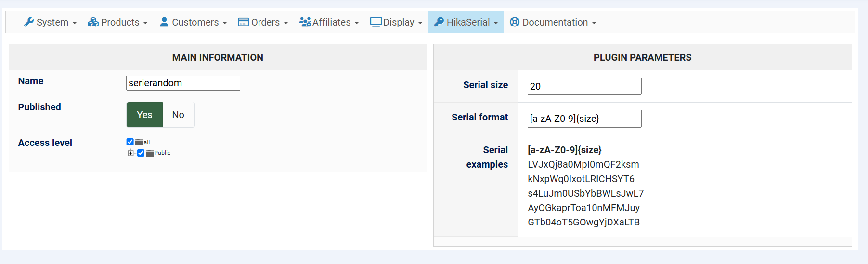The width and height of the screenshot is (868, 264).
Task: Open the System dropdown arrow
Action: click(x=75, y=23)
